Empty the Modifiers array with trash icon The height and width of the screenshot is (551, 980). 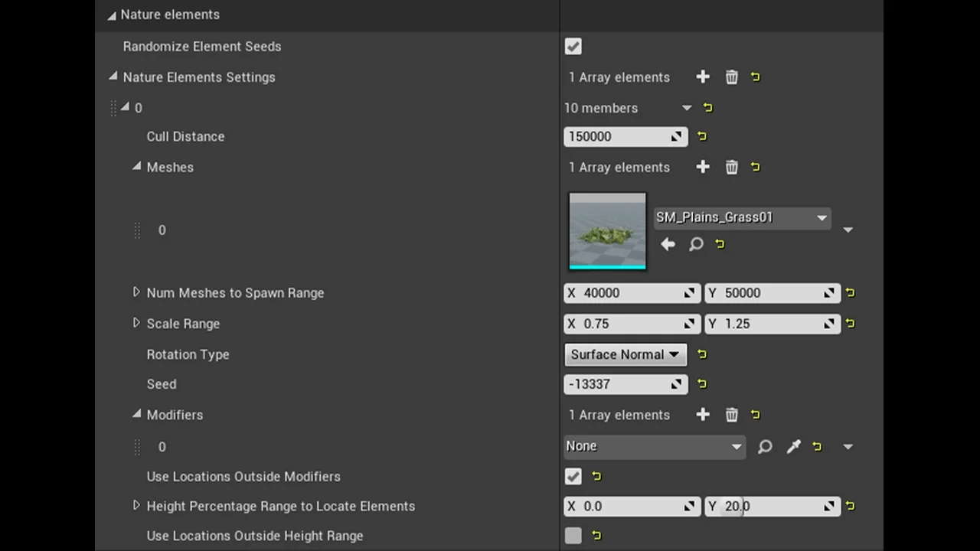pyautogui.click(x=731, y=415)
